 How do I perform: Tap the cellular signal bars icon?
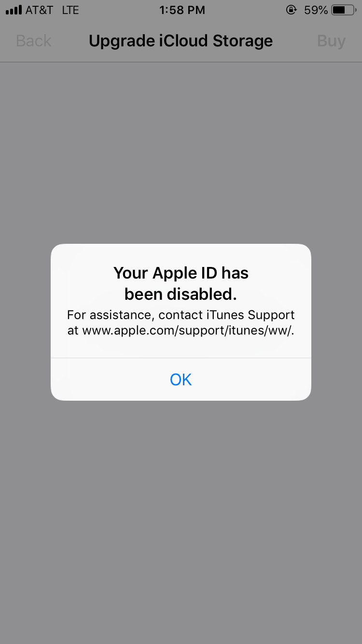click(x=14, y=10)
